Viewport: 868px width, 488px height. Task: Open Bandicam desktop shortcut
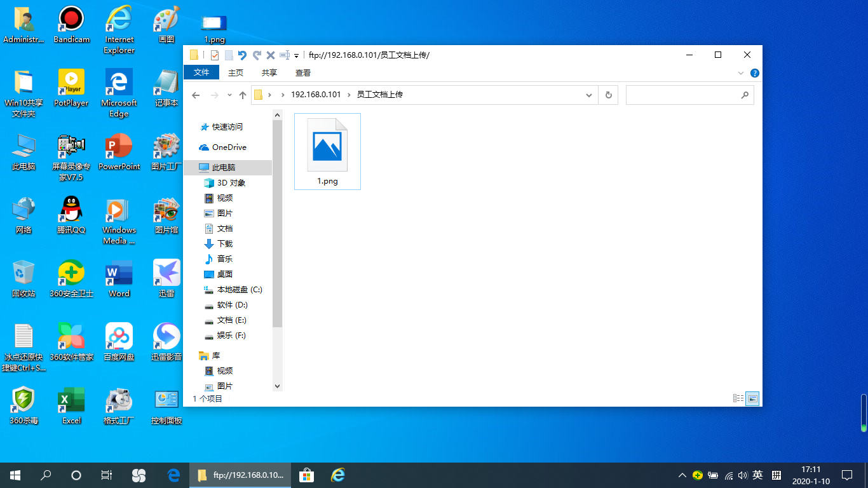71,25
